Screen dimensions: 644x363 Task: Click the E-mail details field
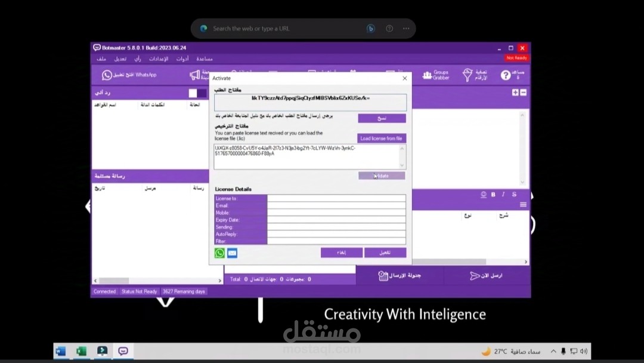point(336,205)
